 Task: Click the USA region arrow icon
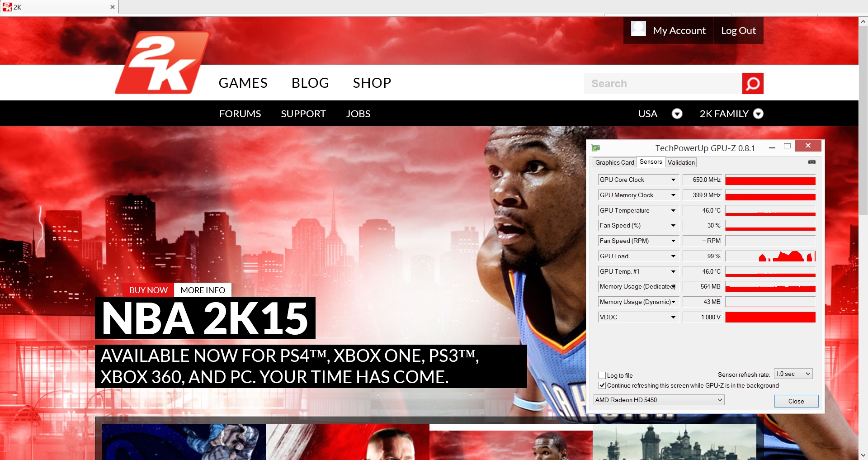677,114
